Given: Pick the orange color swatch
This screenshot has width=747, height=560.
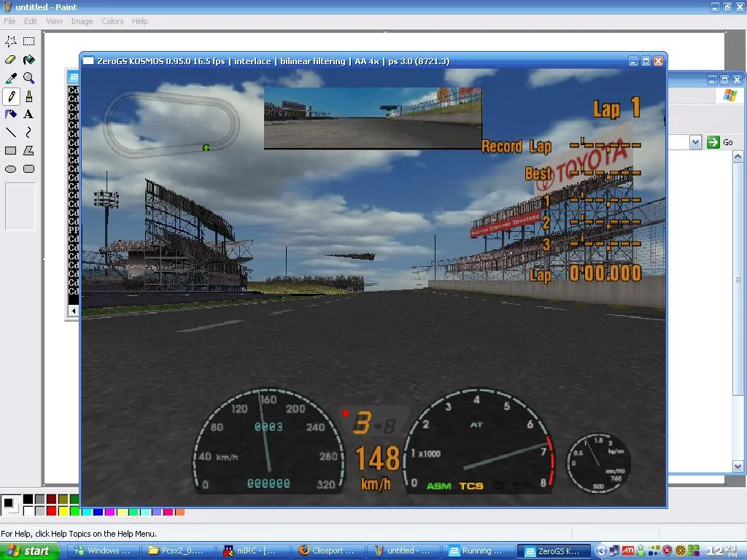Looking at the screenshot, I should click(179, 512).
